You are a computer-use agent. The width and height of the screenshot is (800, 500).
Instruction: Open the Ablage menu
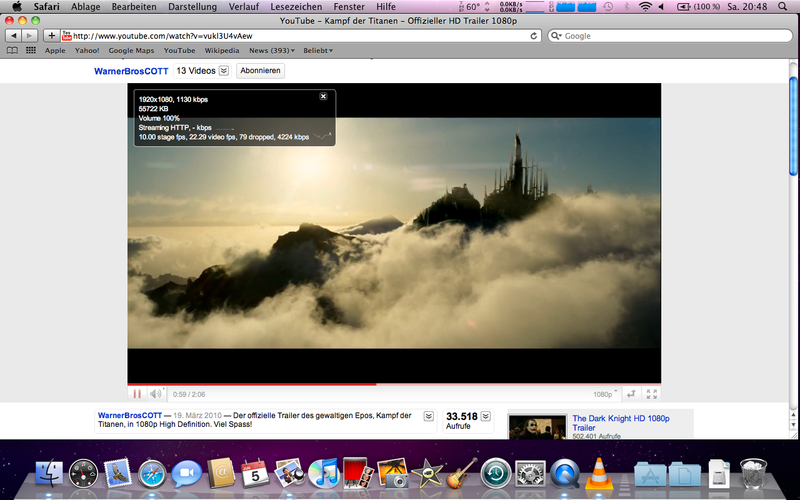[86, 7]
